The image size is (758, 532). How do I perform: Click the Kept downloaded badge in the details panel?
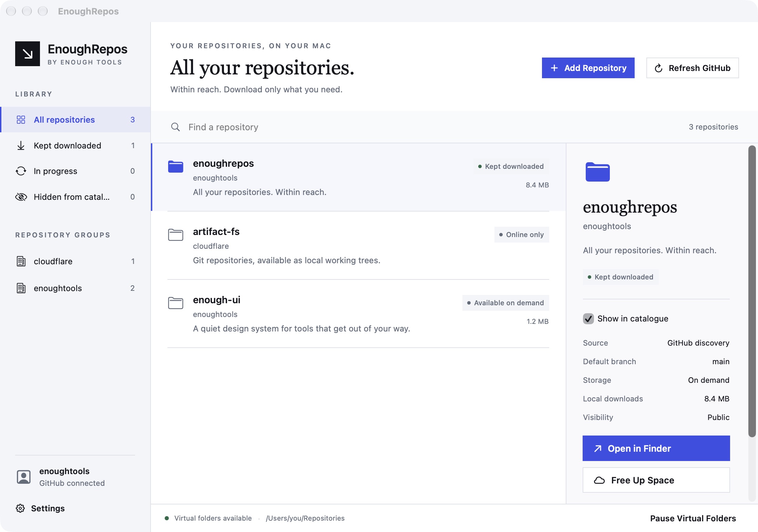621,277
